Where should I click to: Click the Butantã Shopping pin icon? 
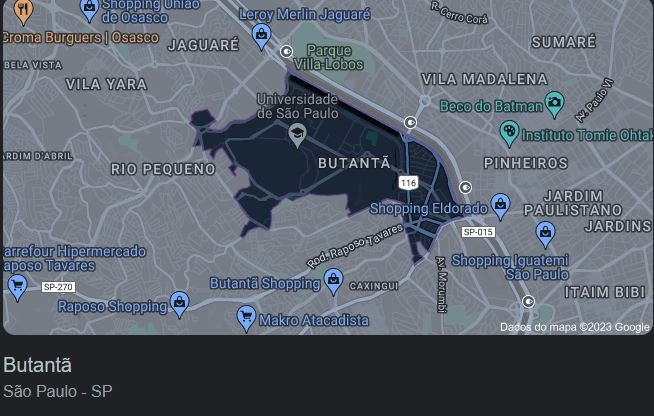click(334, 281)
